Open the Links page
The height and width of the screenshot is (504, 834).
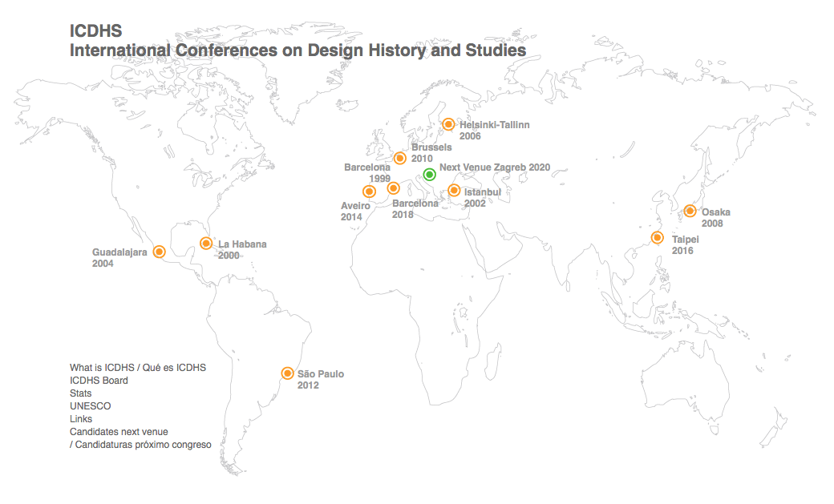click(80, 419)
